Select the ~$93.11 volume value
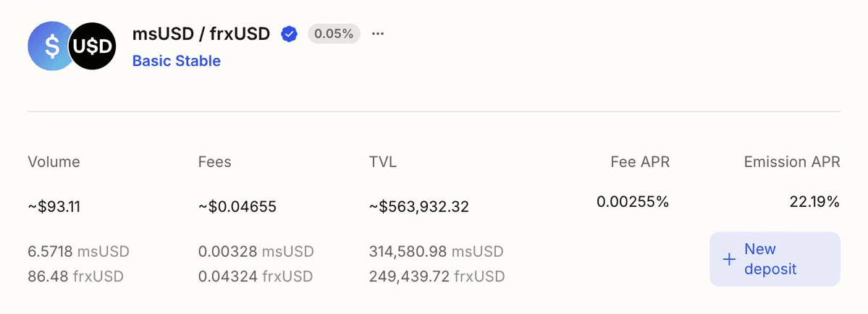 (54, 207)
